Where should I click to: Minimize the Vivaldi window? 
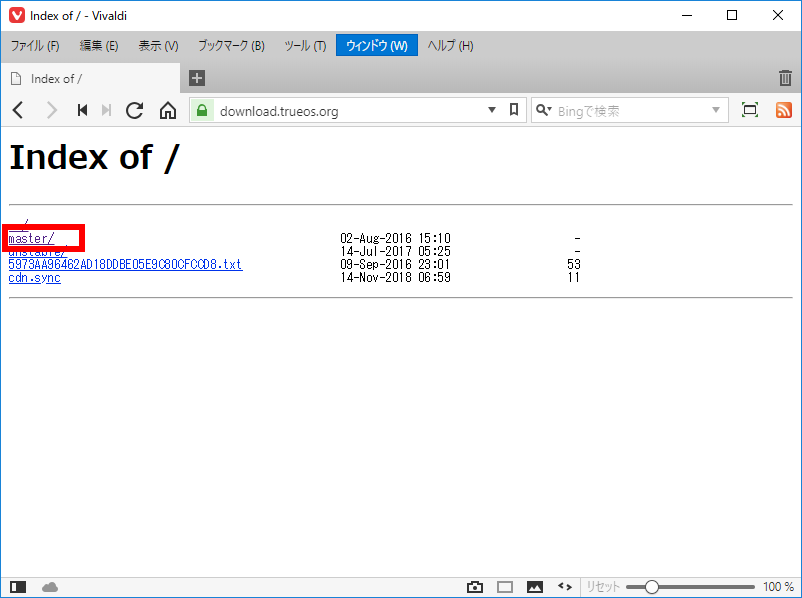(x=687, y=15)
